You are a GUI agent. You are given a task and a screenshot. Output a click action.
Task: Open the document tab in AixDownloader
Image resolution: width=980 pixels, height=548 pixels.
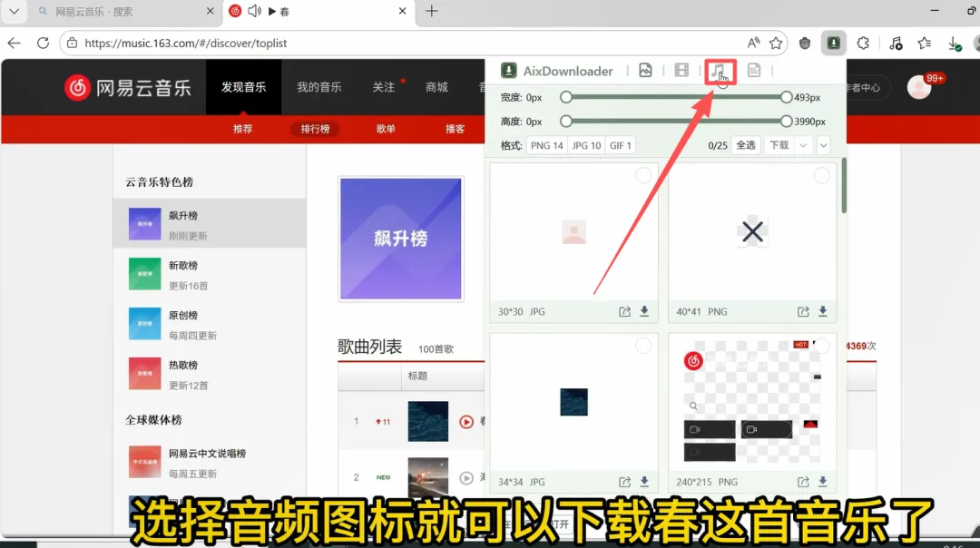click(754, 71)
